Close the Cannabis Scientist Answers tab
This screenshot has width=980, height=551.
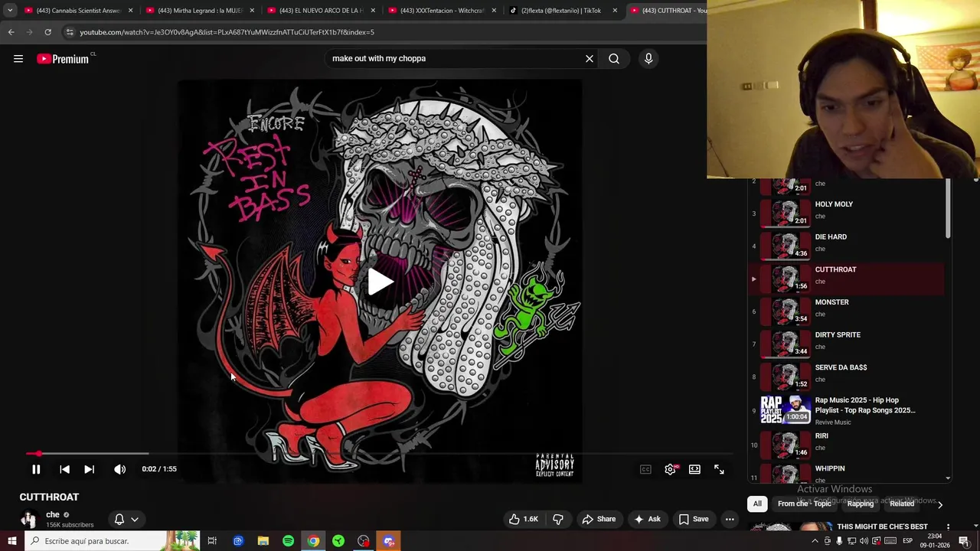(x=130, y=11)
